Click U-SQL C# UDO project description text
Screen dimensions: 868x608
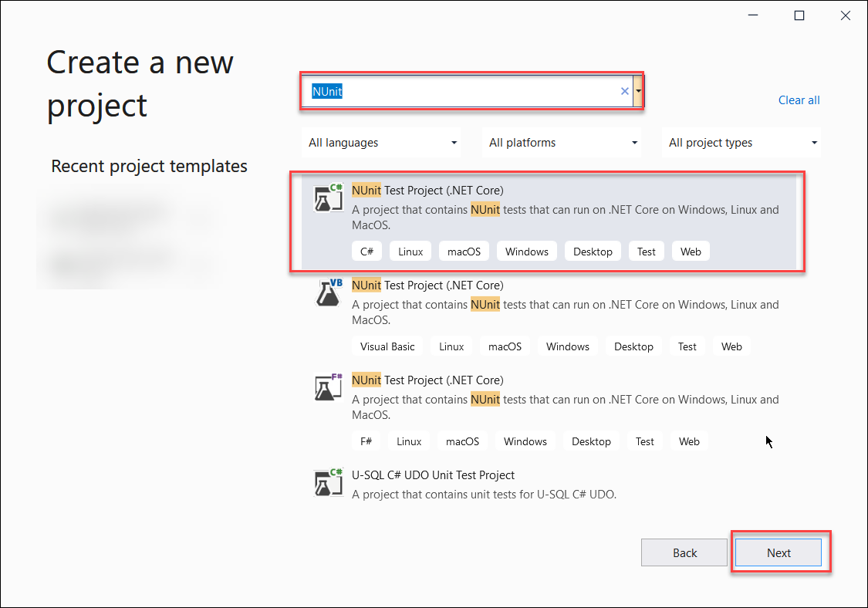coord(484,495)
